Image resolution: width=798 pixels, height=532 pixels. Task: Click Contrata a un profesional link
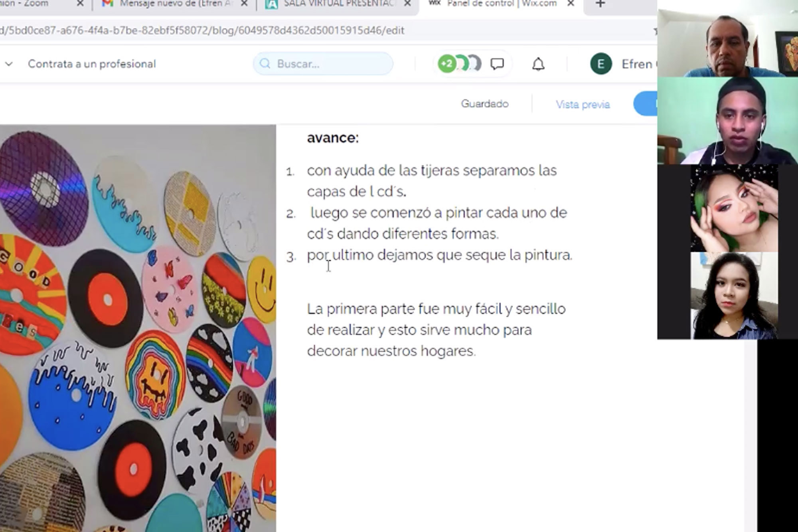coord(92,64)
